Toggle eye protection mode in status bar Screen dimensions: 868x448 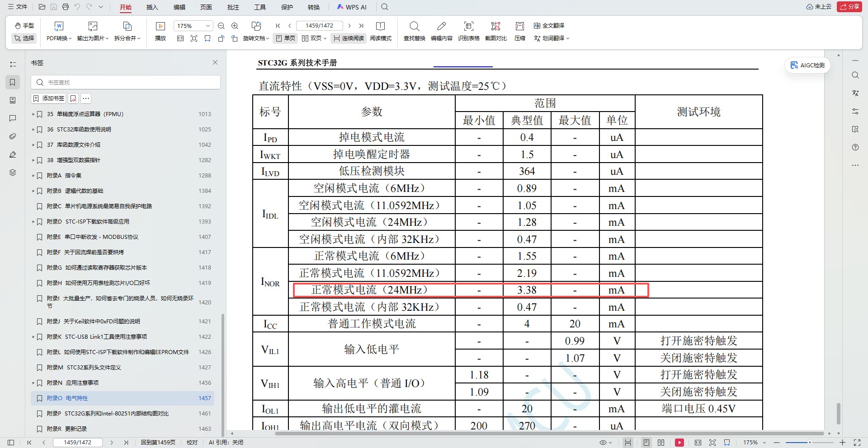click(x=605, y=443)
